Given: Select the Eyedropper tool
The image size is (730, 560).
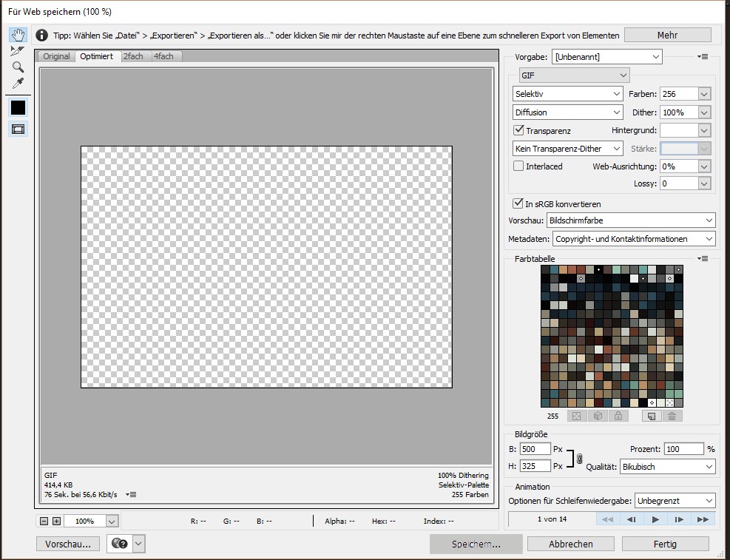Looking at the screenshot, I should 18,82.
